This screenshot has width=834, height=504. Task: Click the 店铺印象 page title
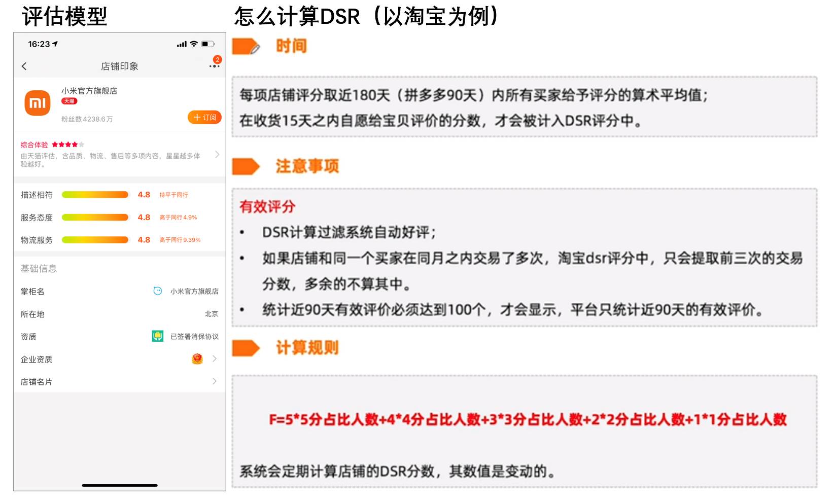click(x=120, y=66)
